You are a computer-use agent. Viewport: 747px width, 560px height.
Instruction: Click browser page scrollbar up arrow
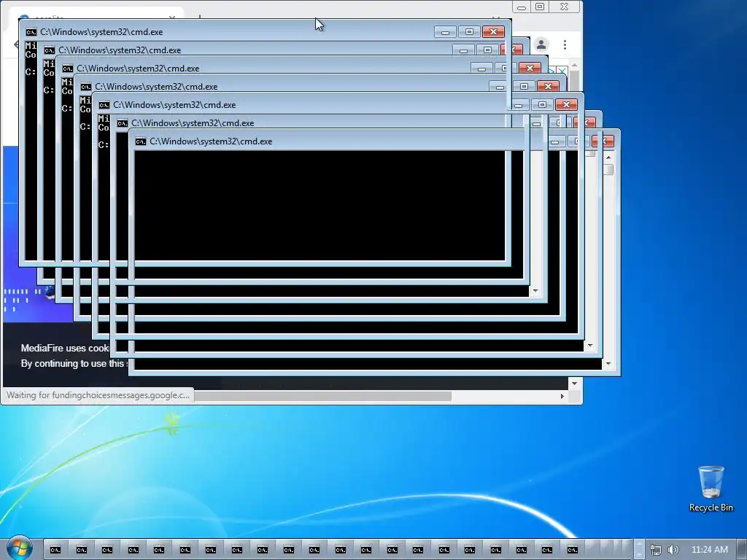pos(575,65)
